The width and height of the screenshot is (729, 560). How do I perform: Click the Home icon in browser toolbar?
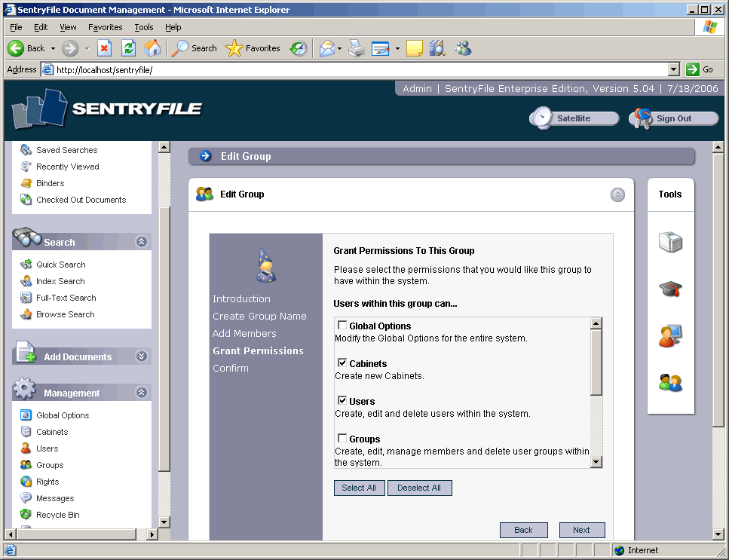[x=152, y=48]
